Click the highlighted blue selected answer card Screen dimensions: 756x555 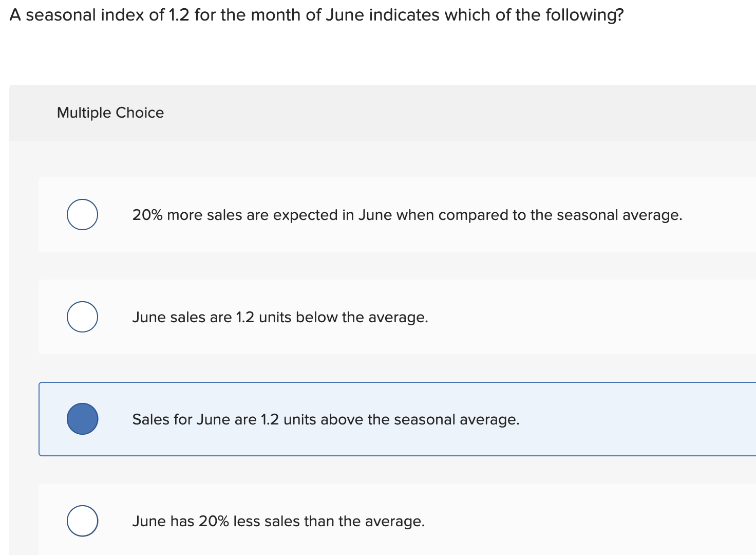coord(616,419)
